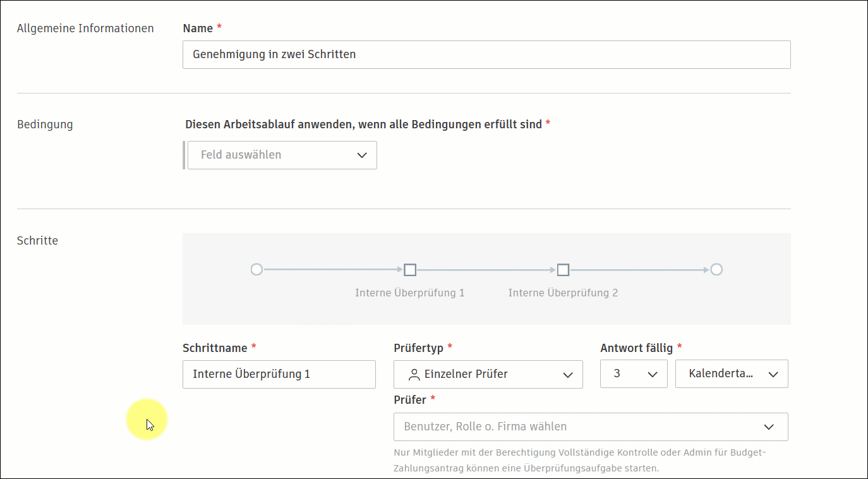Click the Schritte section heading
Screen dimensions: 868x479
click(x=37, y=240)
